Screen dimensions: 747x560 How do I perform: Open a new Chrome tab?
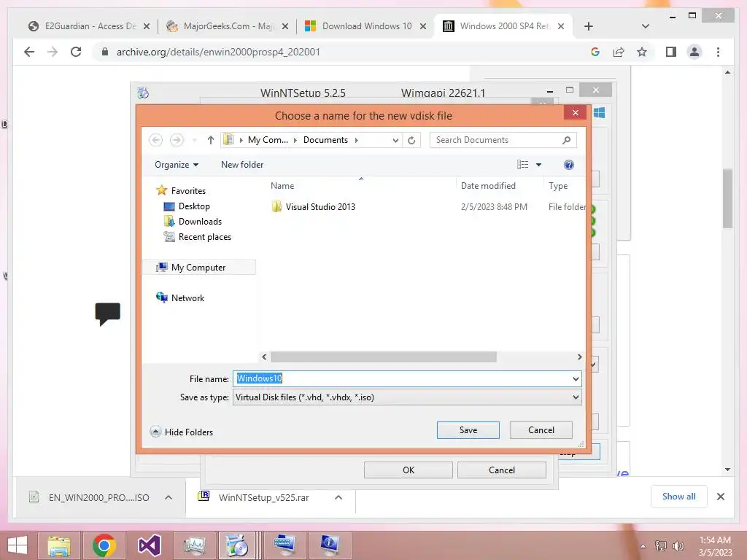click(589, 26)
